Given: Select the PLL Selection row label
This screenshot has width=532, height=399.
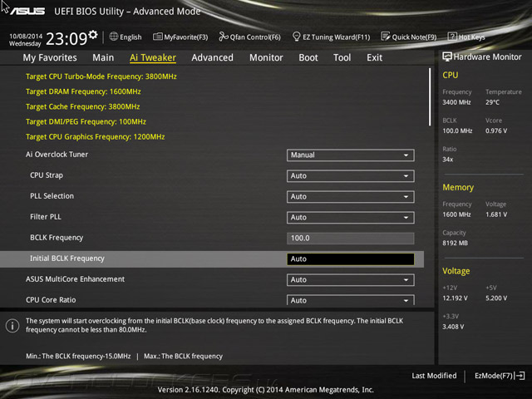Looking at the screenshot, I should point(52,196).
